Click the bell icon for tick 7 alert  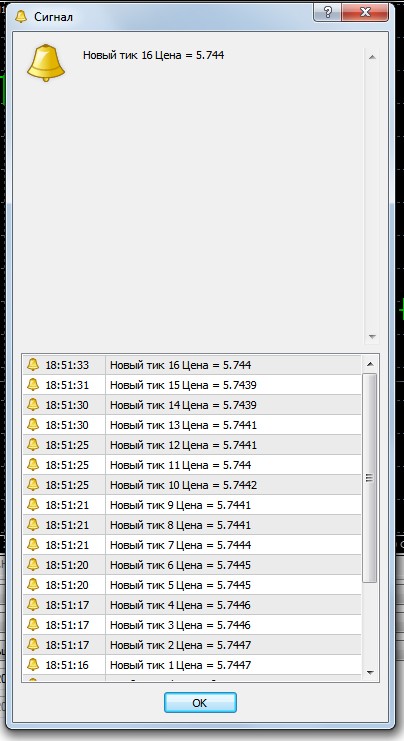[x=33, y=544]
